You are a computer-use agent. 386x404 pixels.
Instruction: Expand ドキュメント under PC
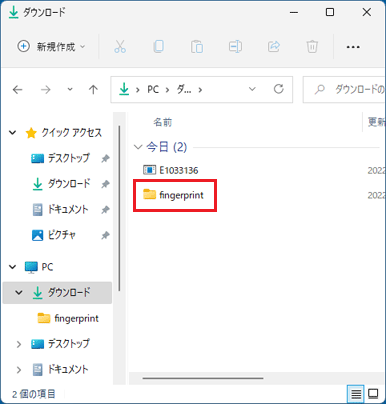tap(19, 370)
